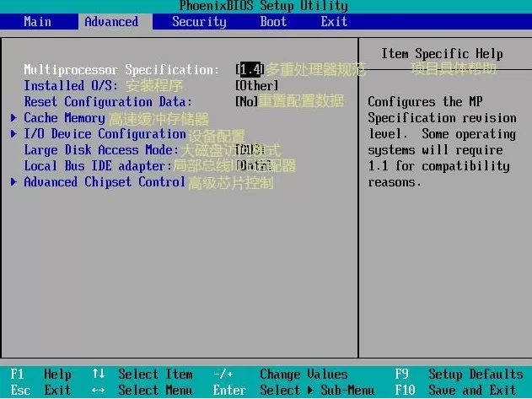Open the Exit tab

pyautogui.click(x=334, y=22)
